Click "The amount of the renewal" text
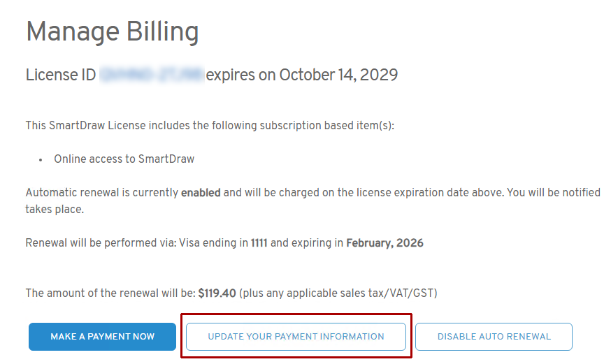 pyautogui.click(x=110, y=293)
